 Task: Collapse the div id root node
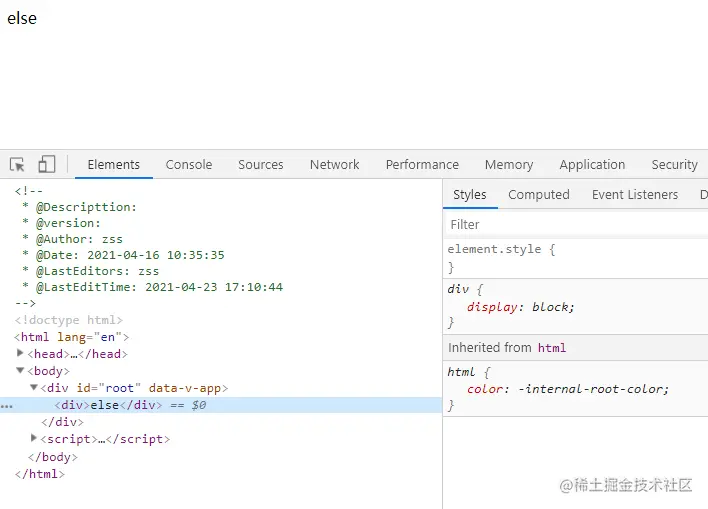[x=33, y=387]
